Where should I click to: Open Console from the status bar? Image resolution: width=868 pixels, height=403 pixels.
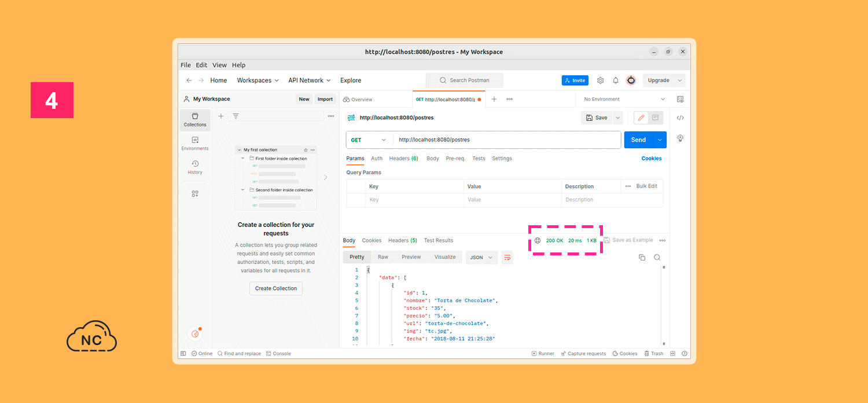[x=278, y=353]
